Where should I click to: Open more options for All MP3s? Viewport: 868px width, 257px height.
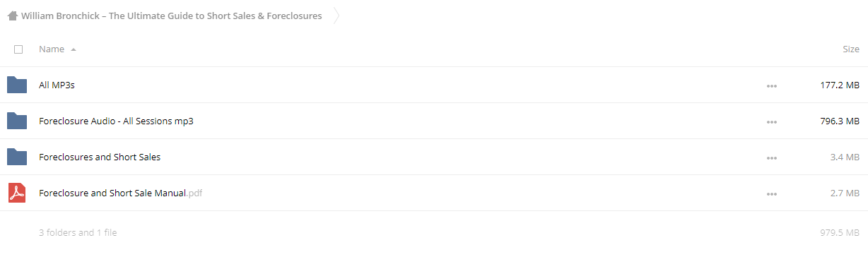click(771, 86)
